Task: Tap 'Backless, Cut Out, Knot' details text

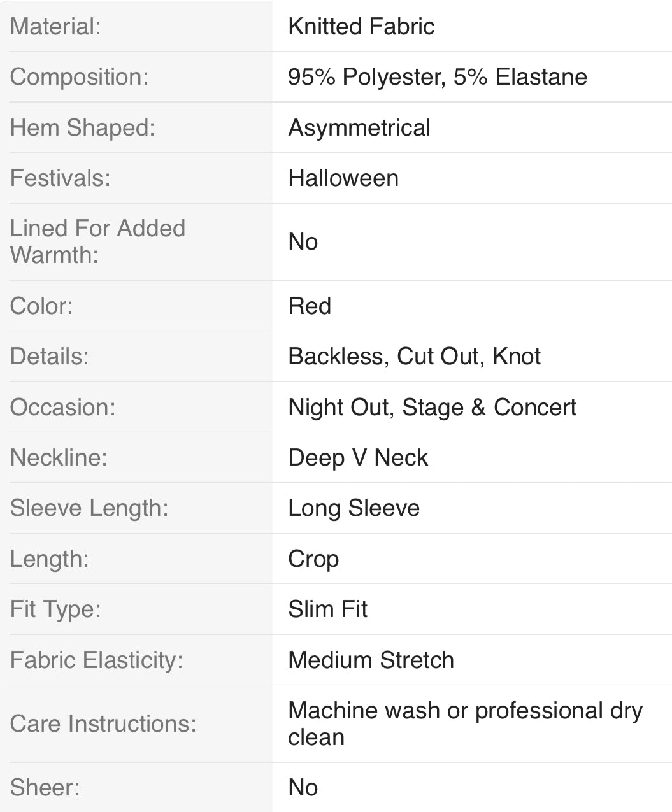Action: (x=414, y=357)
